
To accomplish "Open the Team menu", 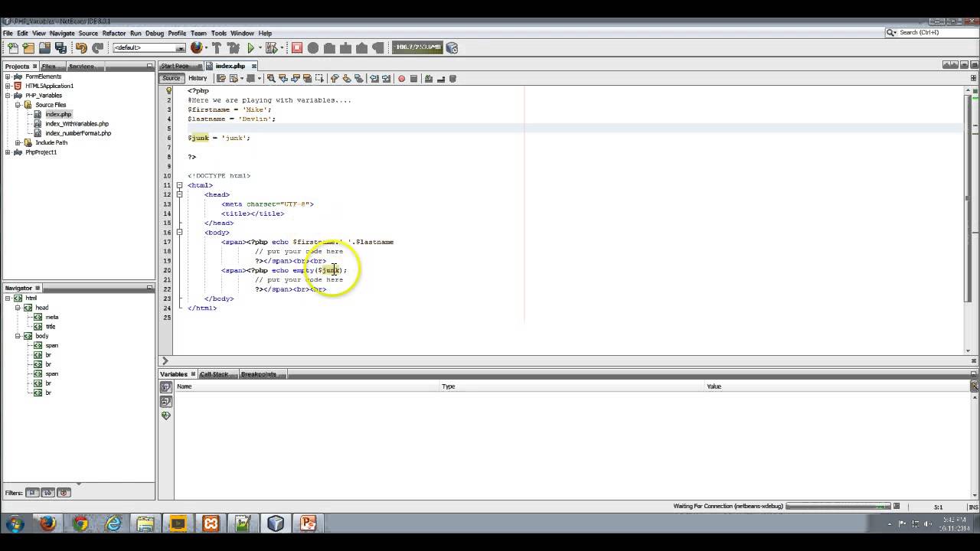I will pos(199,33).
